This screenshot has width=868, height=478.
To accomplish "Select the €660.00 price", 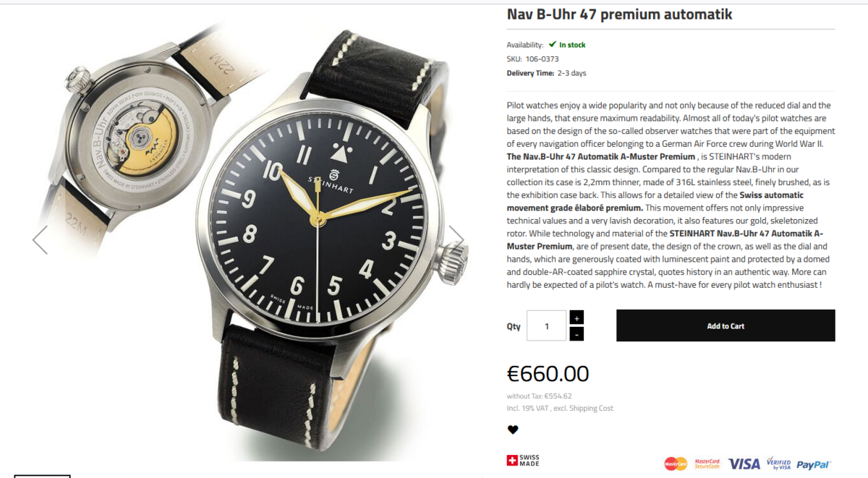I will click(548, 374).
